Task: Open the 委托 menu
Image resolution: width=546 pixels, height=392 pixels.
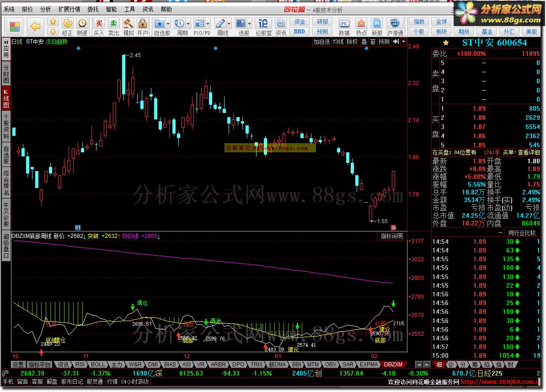Action: tap(93, 10)
